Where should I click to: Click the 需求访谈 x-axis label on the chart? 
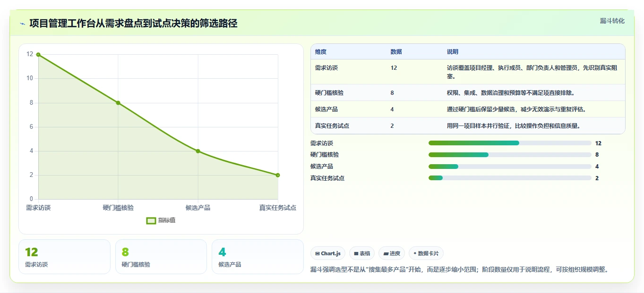[x=38, y=208]
